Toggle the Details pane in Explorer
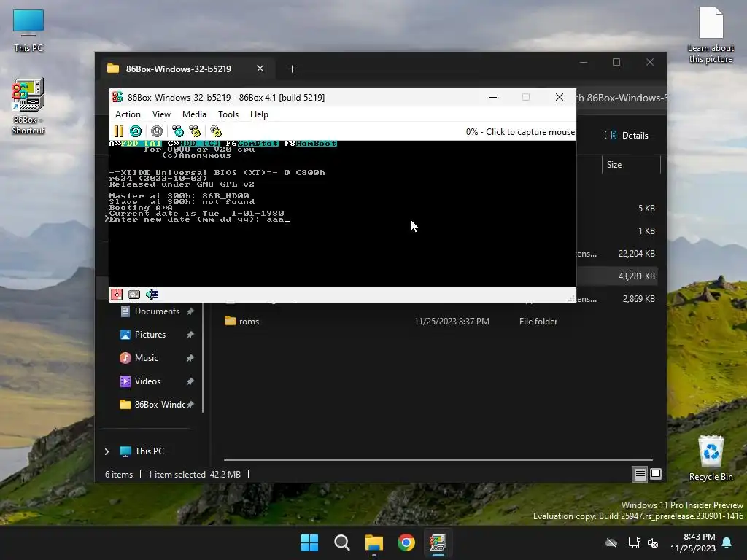Image resolution: width=747 pixels, height=560 pixels. [x=627, y=135]
